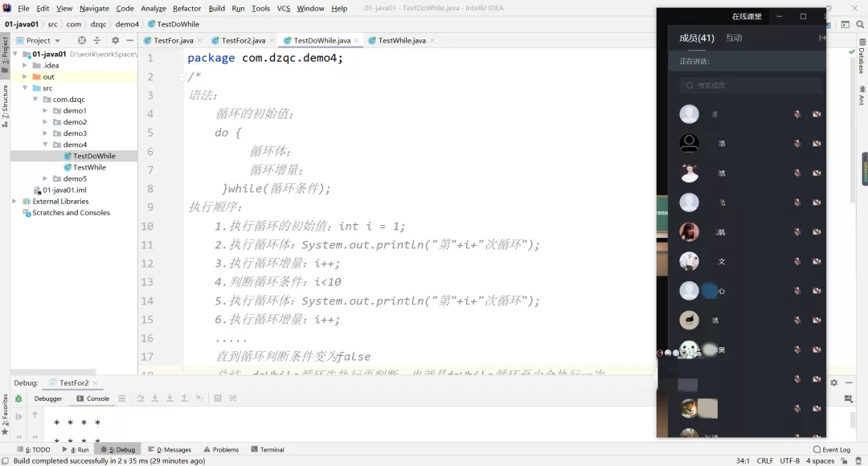Select the Step Over debugger icon
Screen dimensions: 868x466
click(x=140, y=398)
